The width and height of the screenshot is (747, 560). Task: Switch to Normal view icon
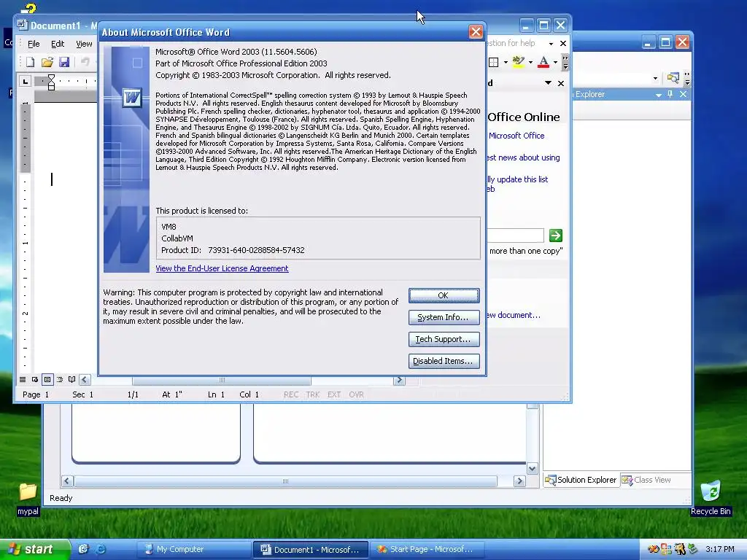tap(23, 379)
